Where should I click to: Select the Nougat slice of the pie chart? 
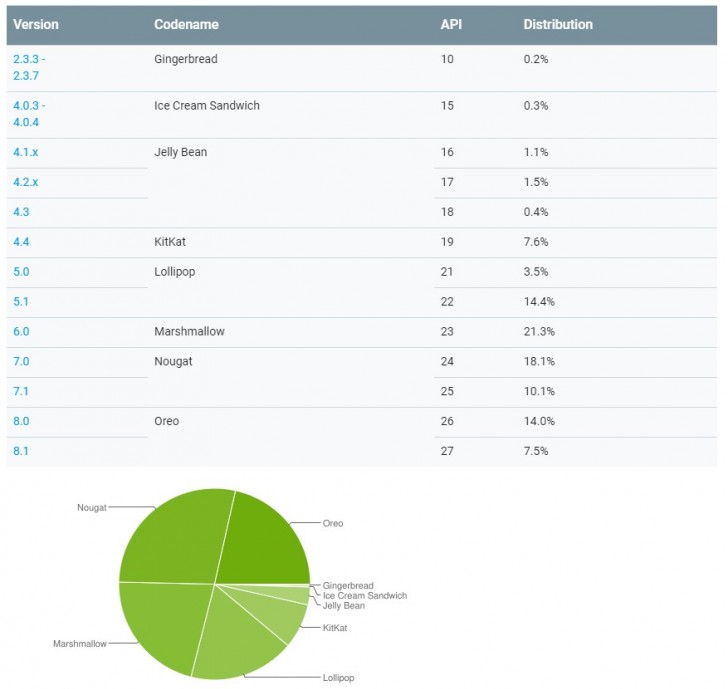[x=170, y=535]
